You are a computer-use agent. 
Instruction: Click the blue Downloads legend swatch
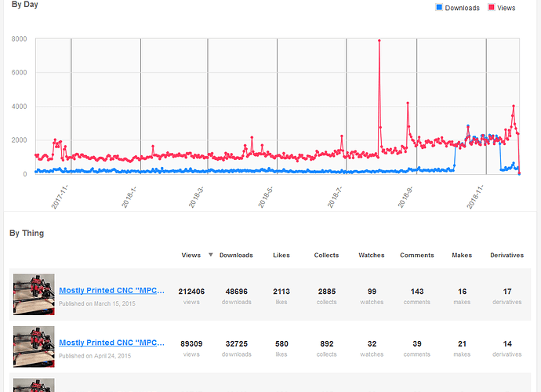point(439,7)
